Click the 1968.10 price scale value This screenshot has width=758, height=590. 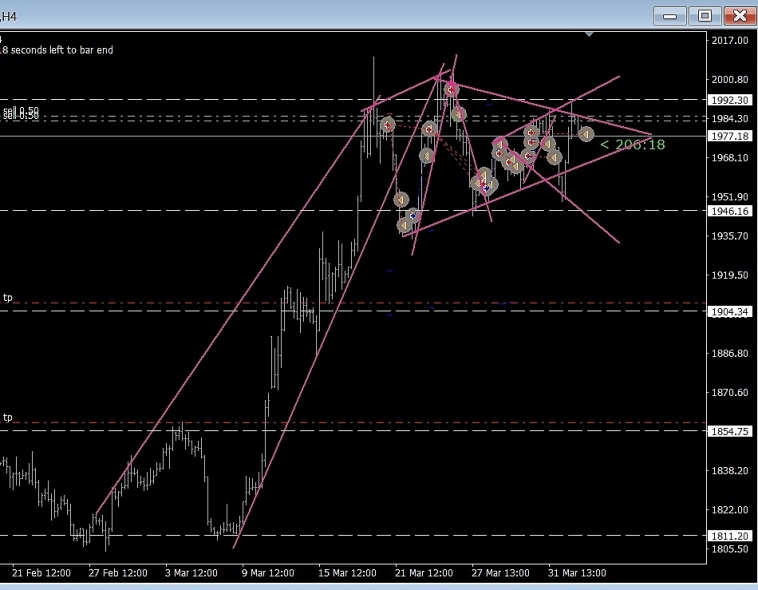click(730, 158)
